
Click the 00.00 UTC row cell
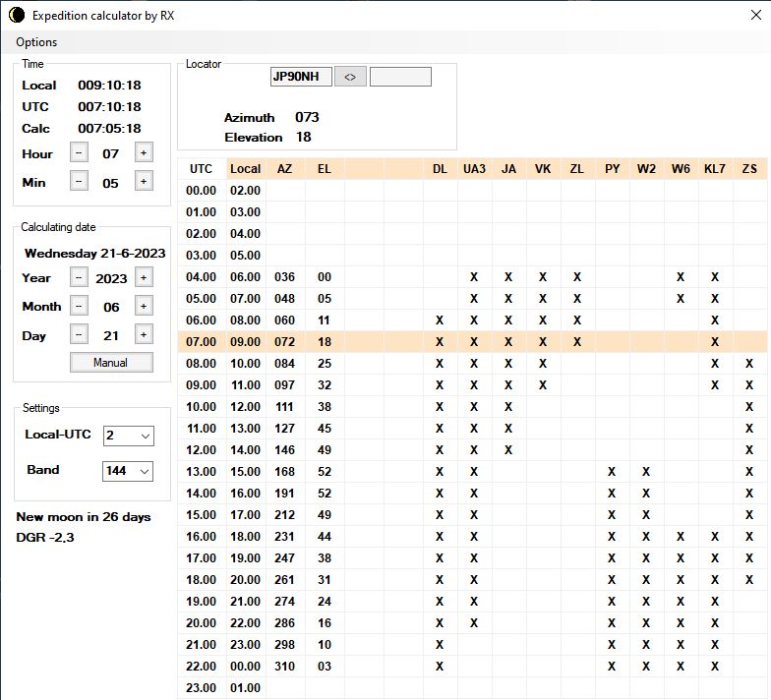click(201, 191)
